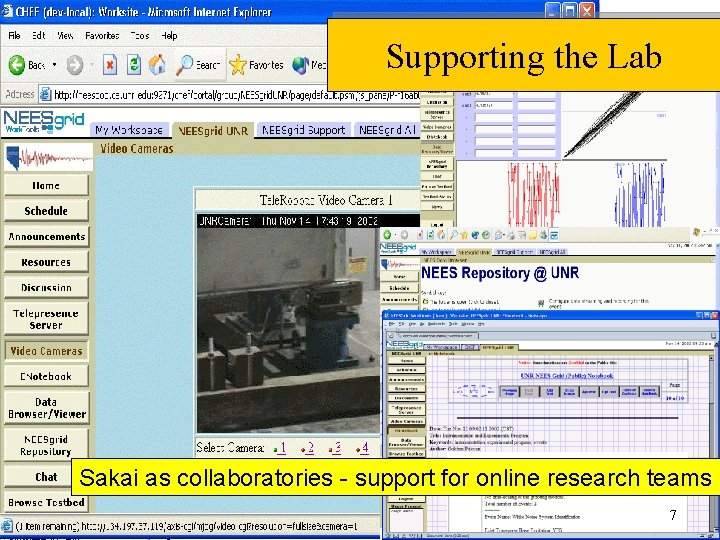This screenshot has height=540, width=720.
Task: Open the Data Browser/Viewer sidebar button
Action: click(x=46, y=408)
